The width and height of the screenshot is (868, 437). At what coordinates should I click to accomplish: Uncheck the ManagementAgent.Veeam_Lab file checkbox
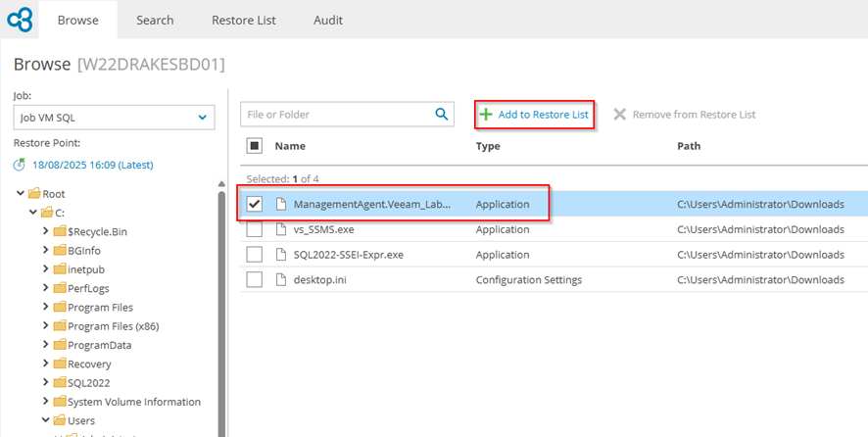point(255,205)
